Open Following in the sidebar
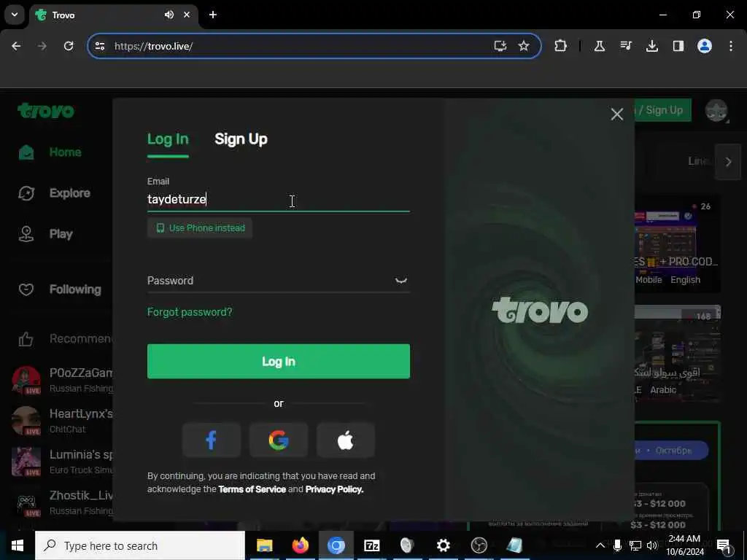The width and height of the screenshot is (747, 560). pyautogui.click(x=75, y=289)
